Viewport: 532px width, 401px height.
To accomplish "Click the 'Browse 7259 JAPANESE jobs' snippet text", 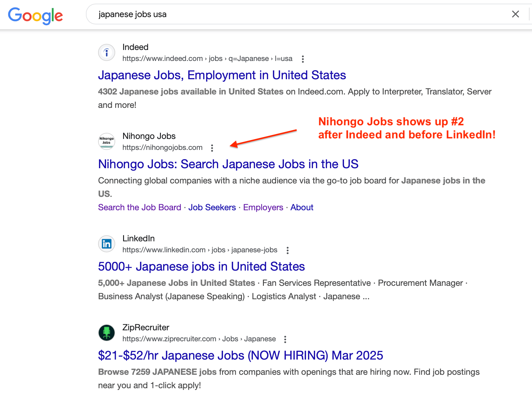I will tap(157, 372).
